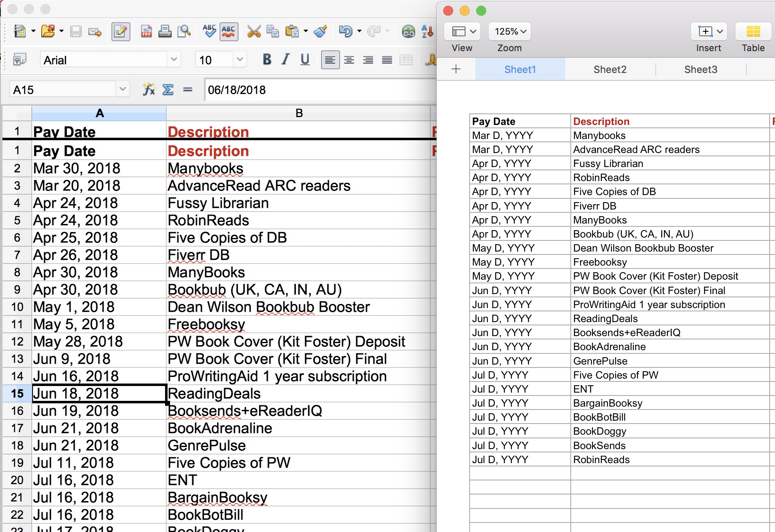The width and height of the screenshot is (775, 532).
Task: Expand the Name Box dropdown arrow
Action: pos(123,89)
